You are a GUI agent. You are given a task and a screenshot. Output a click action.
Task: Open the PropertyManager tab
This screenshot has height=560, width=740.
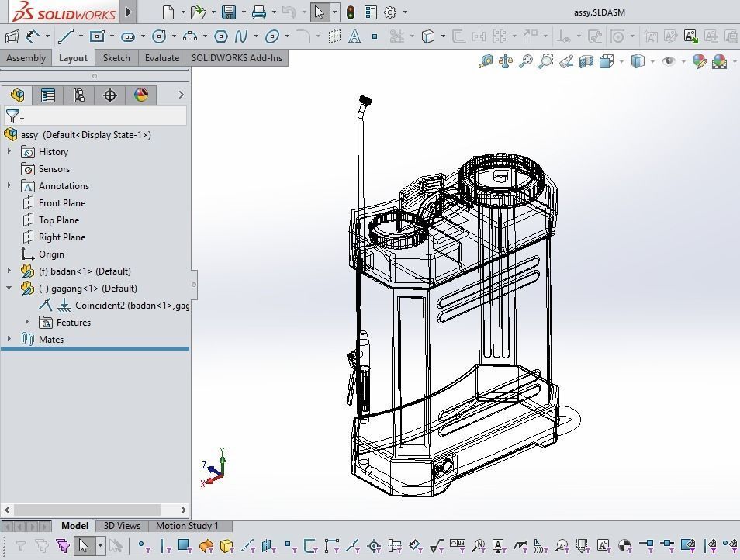click(x=47, y=95)
